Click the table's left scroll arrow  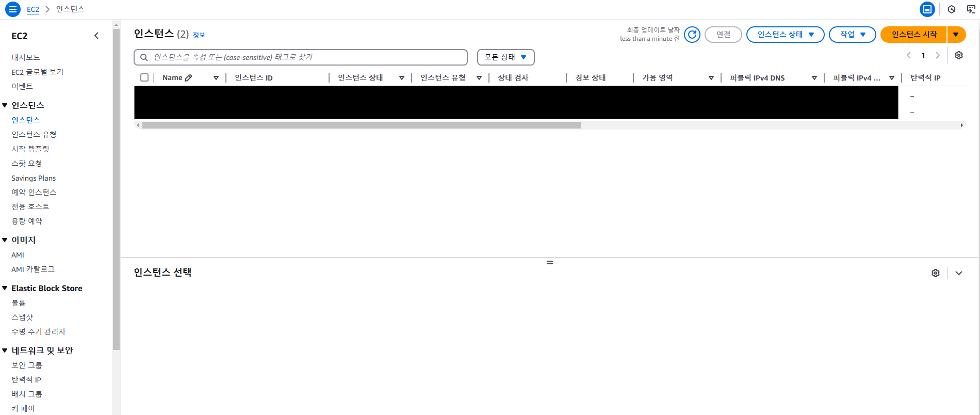pos(138,125)
